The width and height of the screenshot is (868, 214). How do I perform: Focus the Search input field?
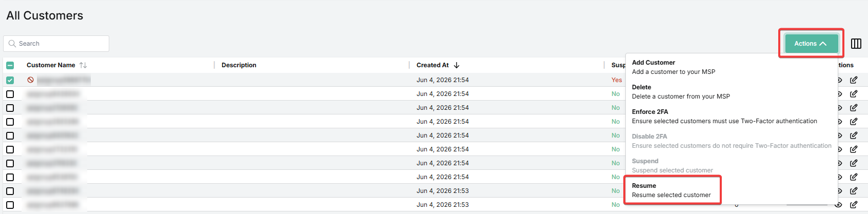click(56, 44)
